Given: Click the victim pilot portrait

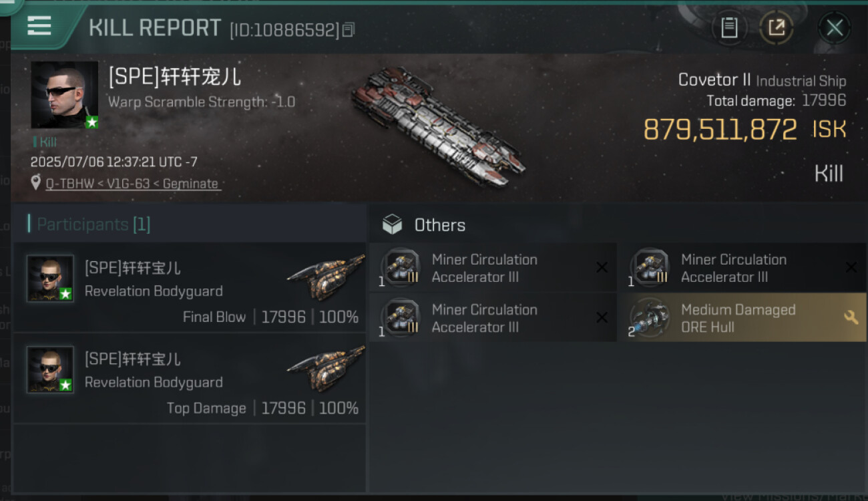Looking at the screenshot, I should click(64, 95).
